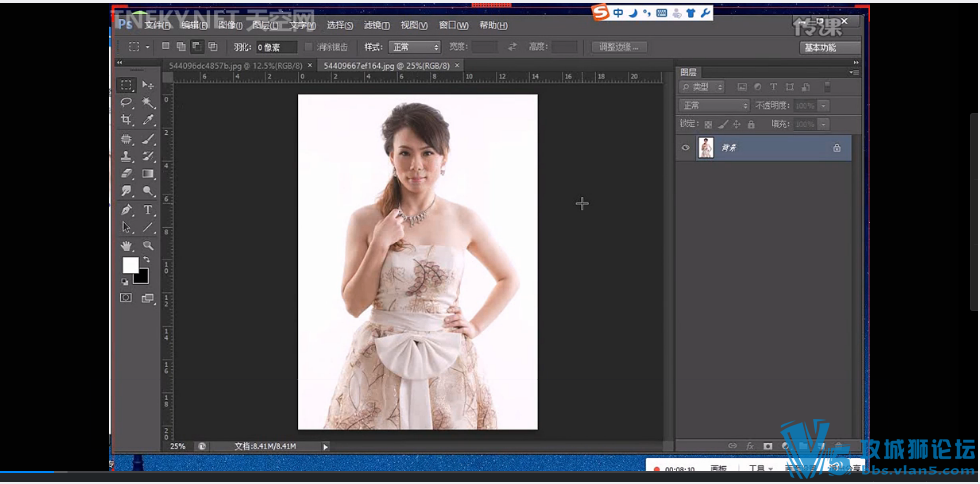Open the 不透明度 opacity slider arrow

pos(825,105)
